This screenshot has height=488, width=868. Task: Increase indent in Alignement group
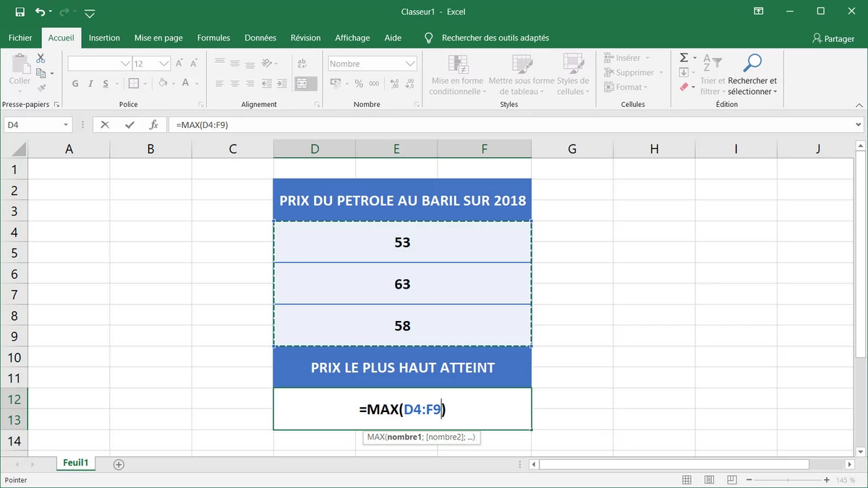tap(283, 83)
